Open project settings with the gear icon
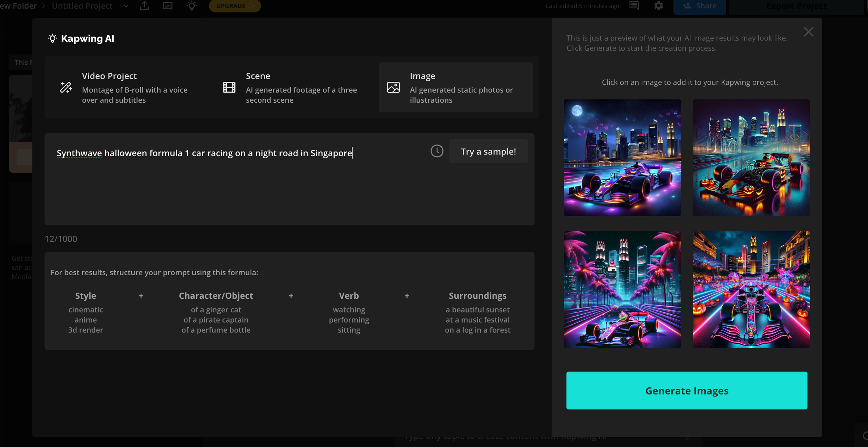The image size is (868, 447). pos(659,6)
